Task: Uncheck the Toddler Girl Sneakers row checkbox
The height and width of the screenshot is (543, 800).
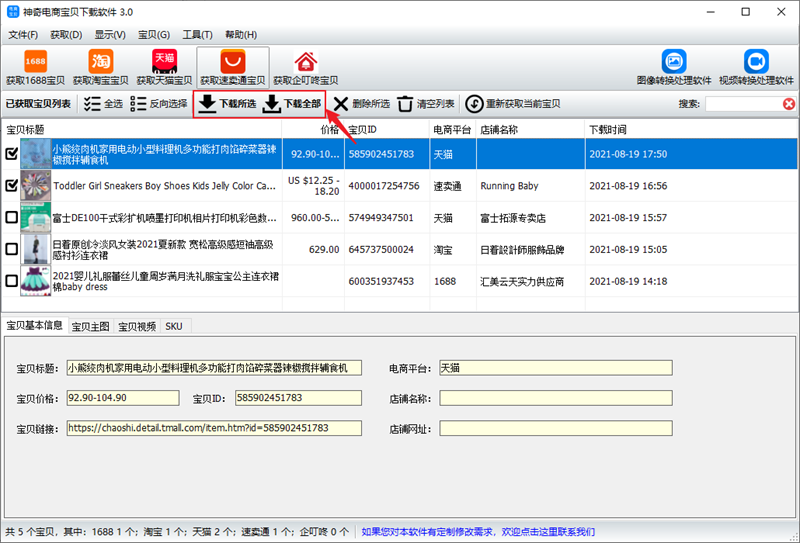Action: [11, 185]
